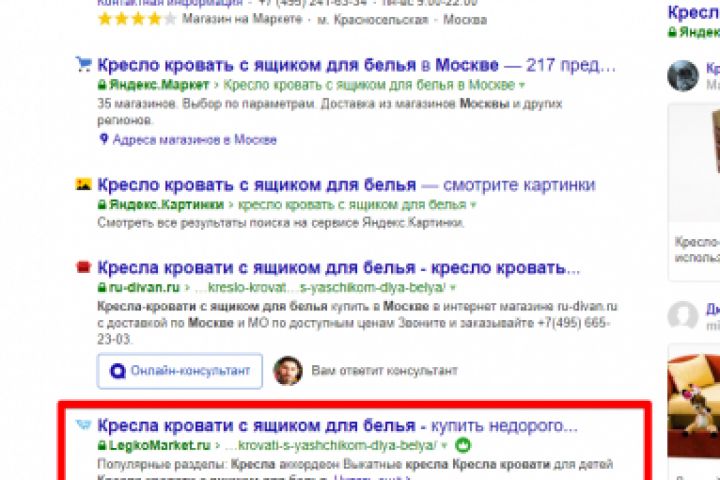Click the star rating of Магазин на Маркете

137,19
